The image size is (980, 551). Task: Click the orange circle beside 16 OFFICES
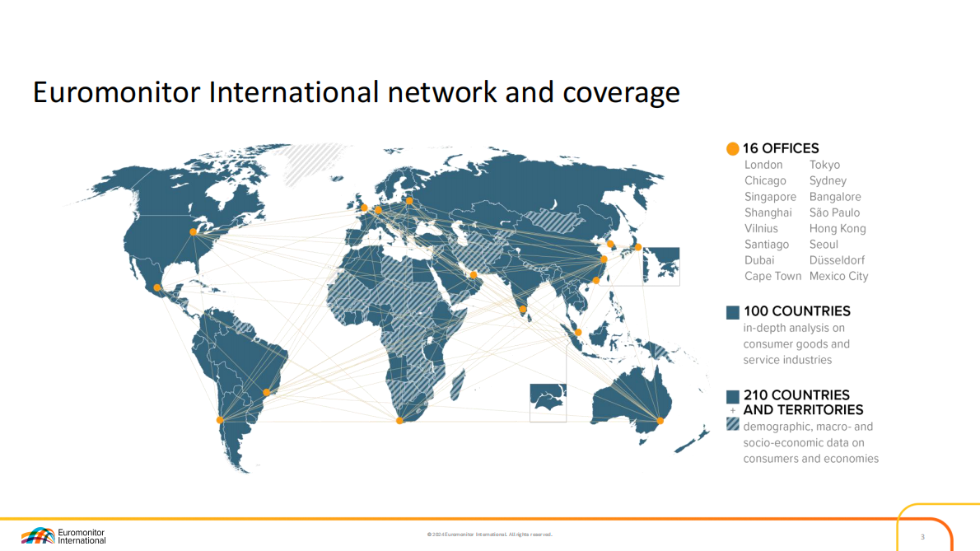(733, 149)
